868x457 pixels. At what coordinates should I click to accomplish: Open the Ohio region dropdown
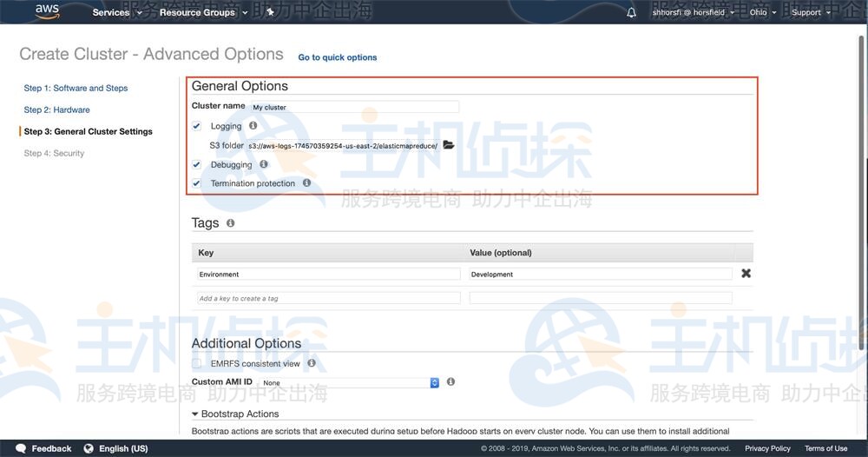coord(762,12)
